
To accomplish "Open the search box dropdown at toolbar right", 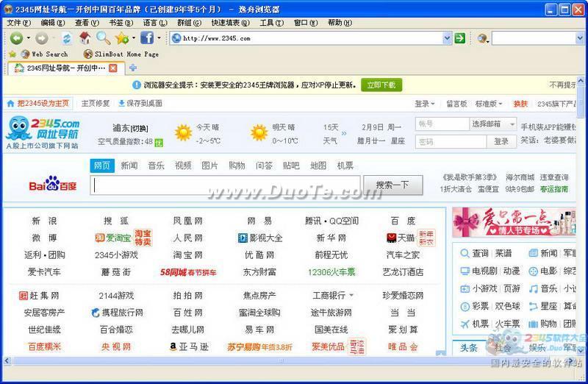I will pos(579,38).
